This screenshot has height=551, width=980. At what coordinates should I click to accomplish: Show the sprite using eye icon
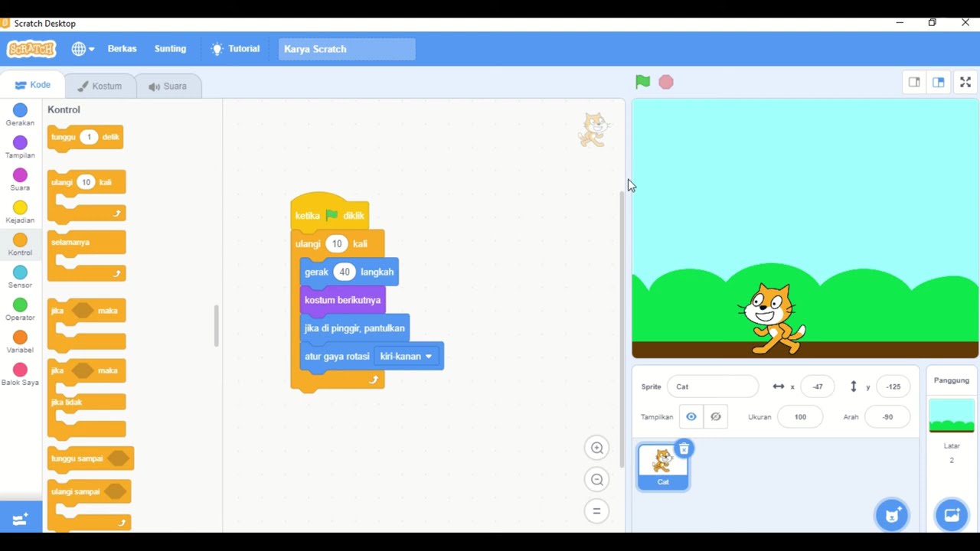point(691,417)
